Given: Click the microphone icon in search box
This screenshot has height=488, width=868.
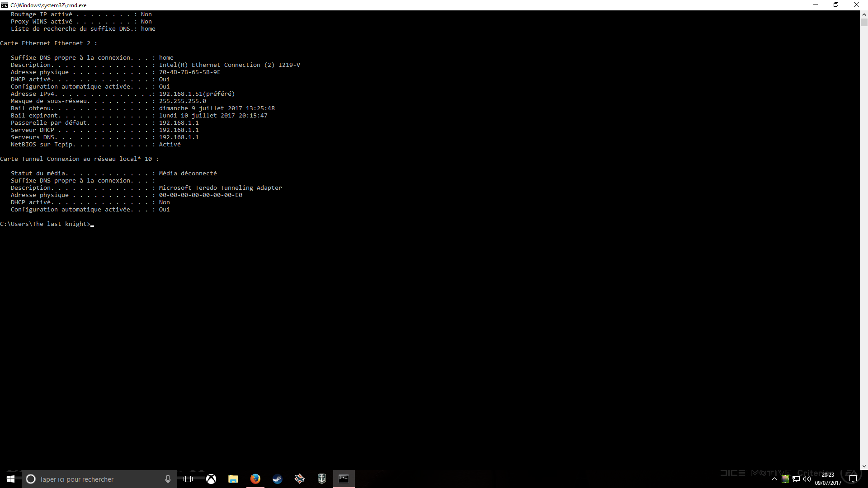Looking at the screenshot, I should [x=168, y=479].
